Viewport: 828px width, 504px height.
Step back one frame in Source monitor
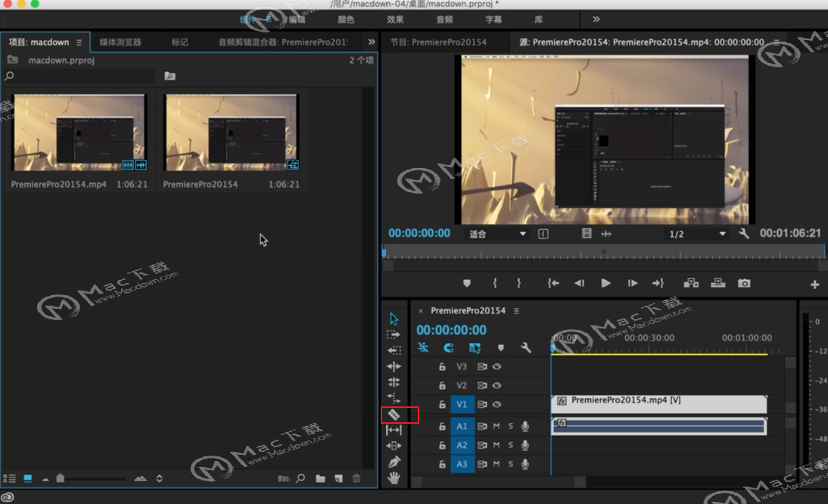579,283
